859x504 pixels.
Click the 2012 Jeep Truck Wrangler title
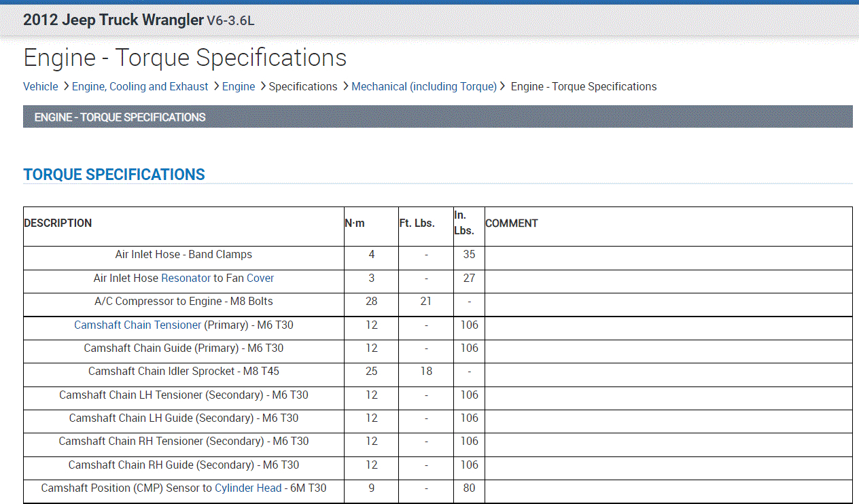[113, 20]
